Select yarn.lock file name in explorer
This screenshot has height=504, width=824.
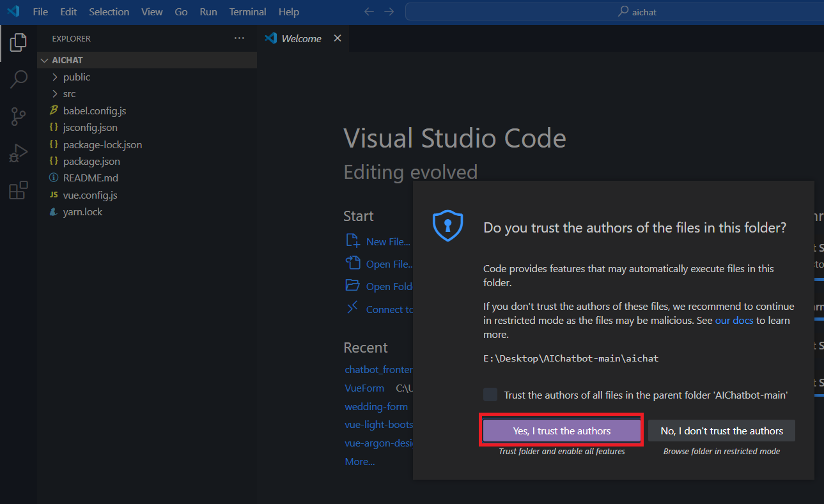pyautogui.click(x=82, y=212)
